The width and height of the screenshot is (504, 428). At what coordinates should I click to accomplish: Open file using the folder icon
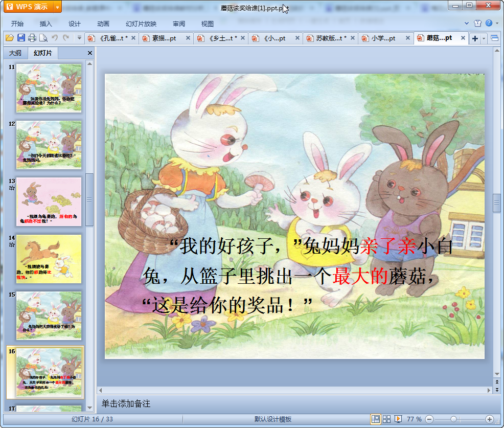pos(10,38)
